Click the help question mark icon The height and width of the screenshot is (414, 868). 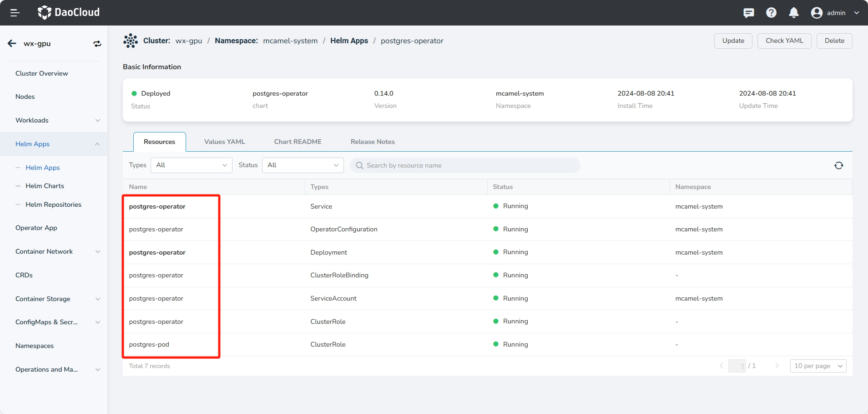pyautogui.click(x=771, y=13)
